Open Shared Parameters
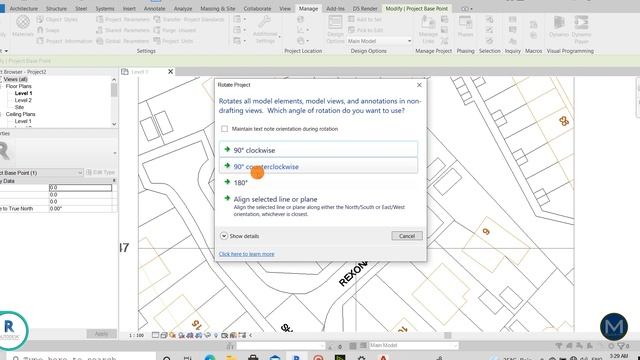The image size is (640, 360). (123, 30)
